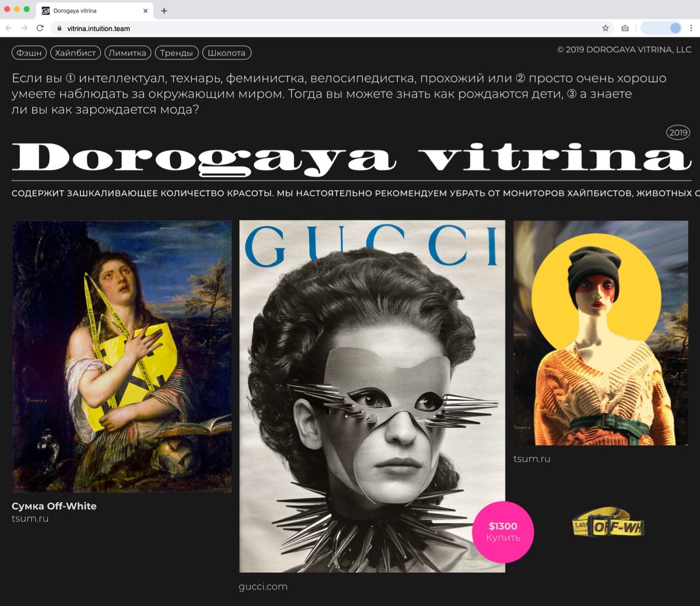Click the profile avatar in the toolbar

click(x=675, y=28)
